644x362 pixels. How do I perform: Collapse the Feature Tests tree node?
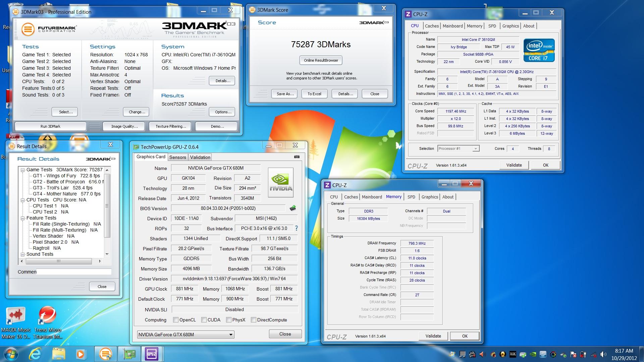point(23,218)
